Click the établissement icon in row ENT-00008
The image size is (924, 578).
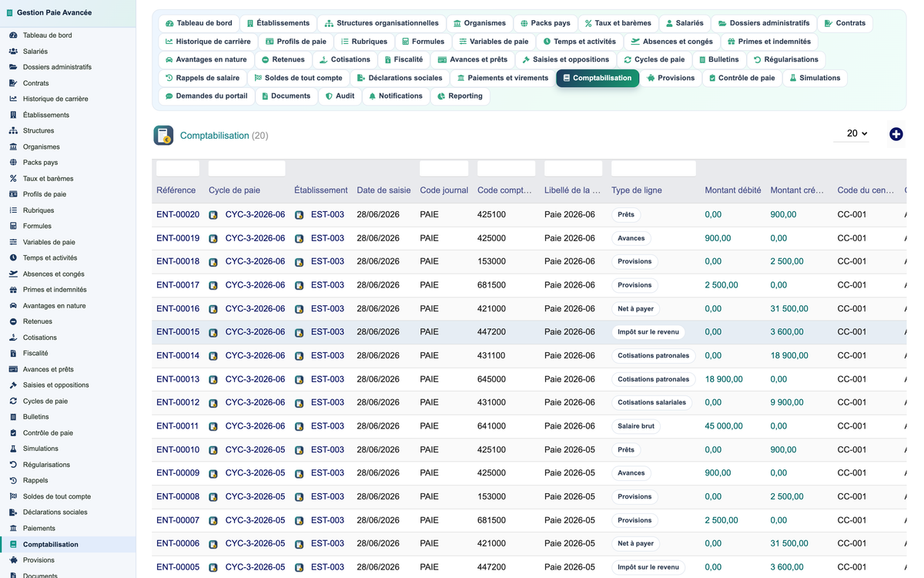pyautogui.click(x=299, y=497)
